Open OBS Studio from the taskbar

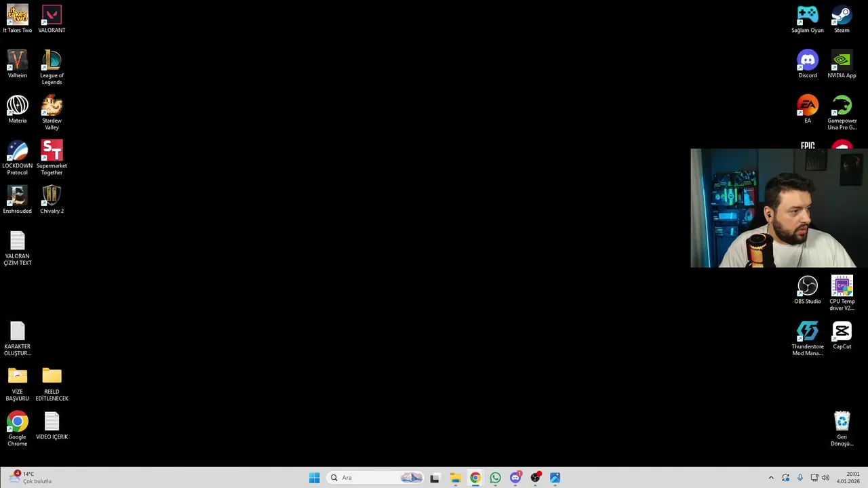click(x=536, y=478)
